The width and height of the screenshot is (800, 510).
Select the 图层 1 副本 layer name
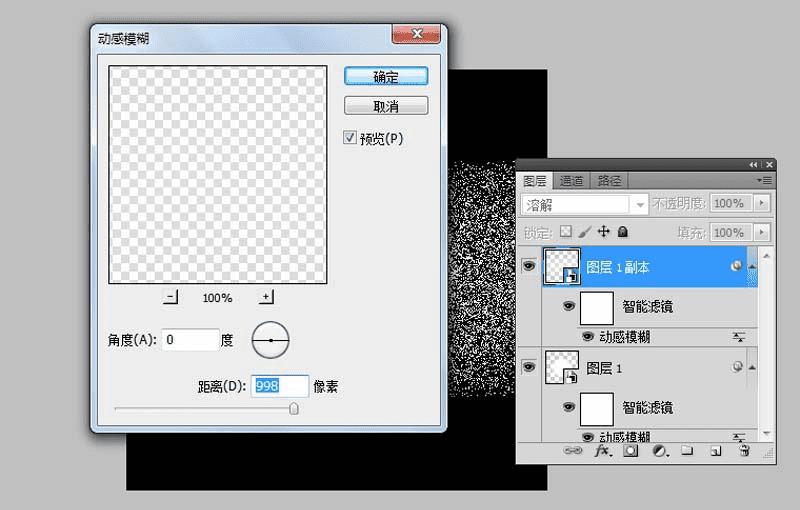pyautogui.click(x=617, y=267)
